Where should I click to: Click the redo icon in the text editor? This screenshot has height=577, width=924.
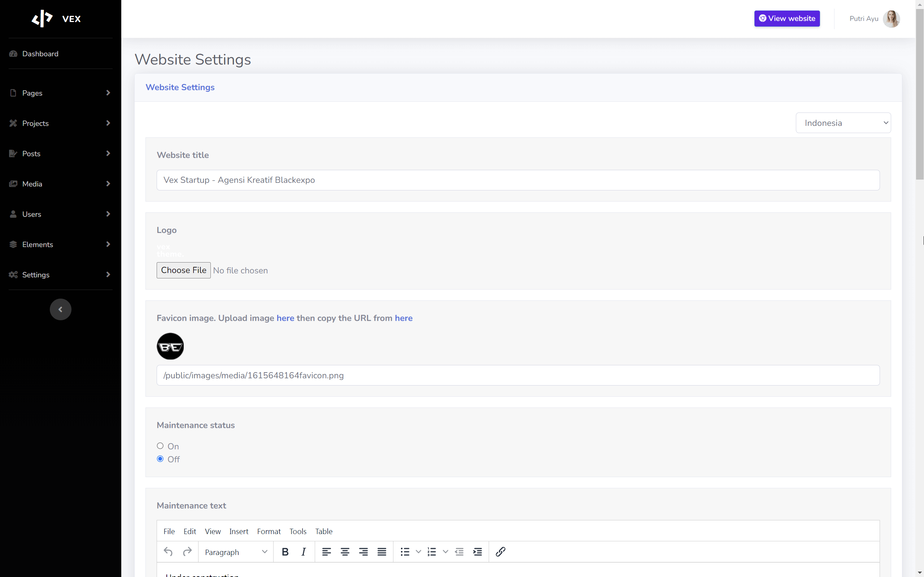pos(187,551)
